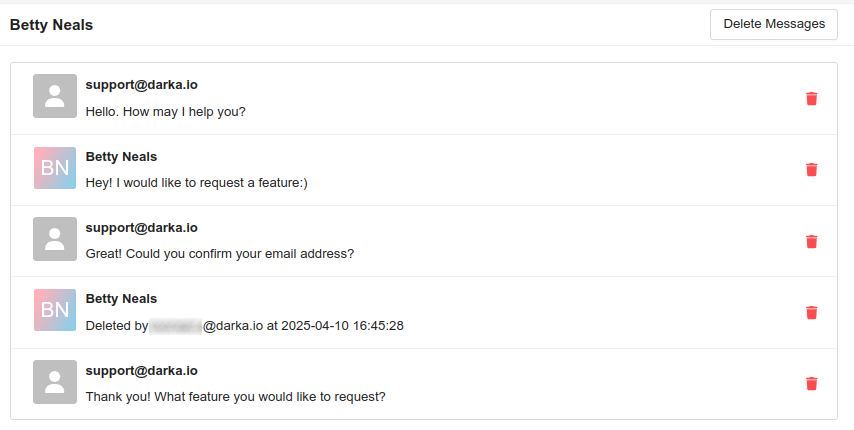This screenshot has width=854, height=430.
Task: Click support avatar beside the 'Thank you!' message
Action: coord(55,382)
